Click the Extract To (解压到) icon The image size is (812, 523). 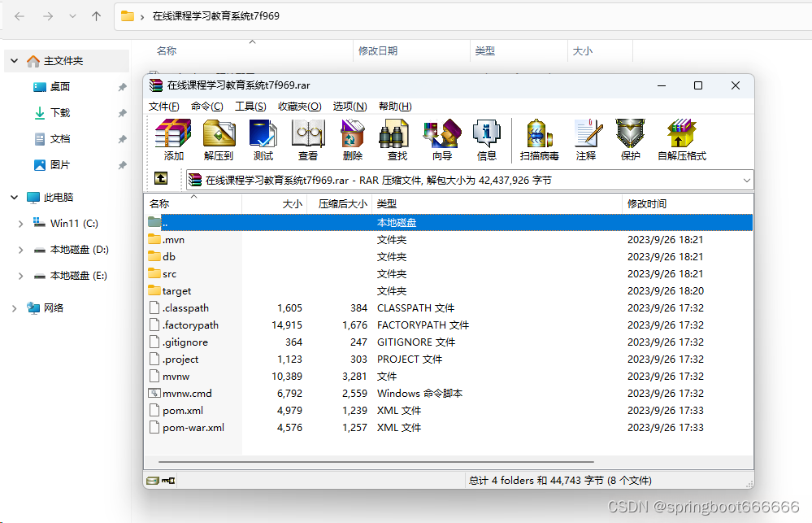pyautogui.click(x=219, y=140)
